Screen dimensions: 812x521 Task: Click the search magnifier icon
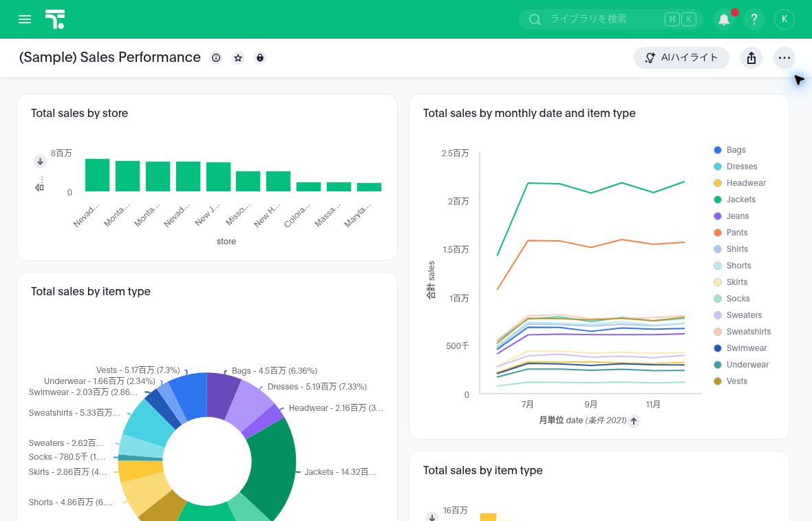[x=535, y=19]
